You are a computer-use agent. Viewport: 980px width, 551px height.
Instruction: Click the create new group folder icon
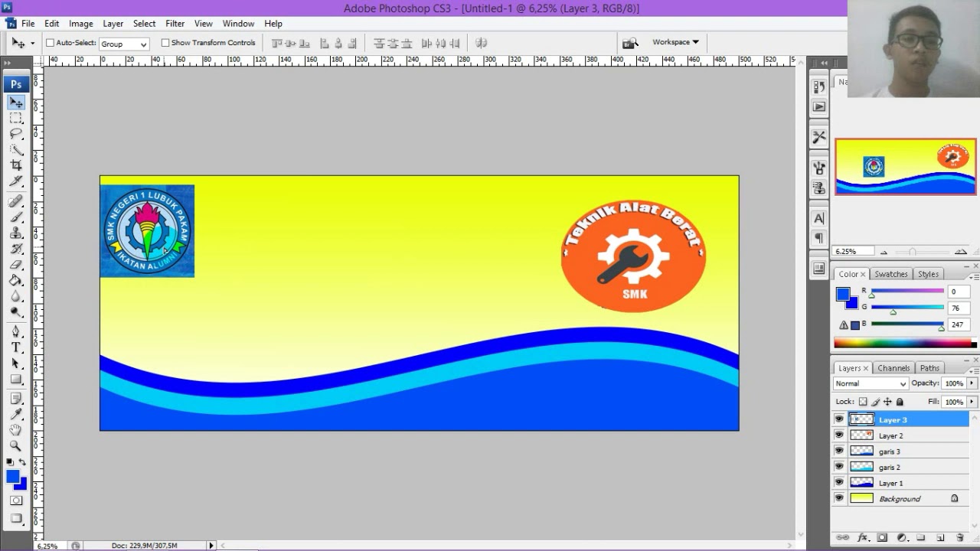coord(921,538)
